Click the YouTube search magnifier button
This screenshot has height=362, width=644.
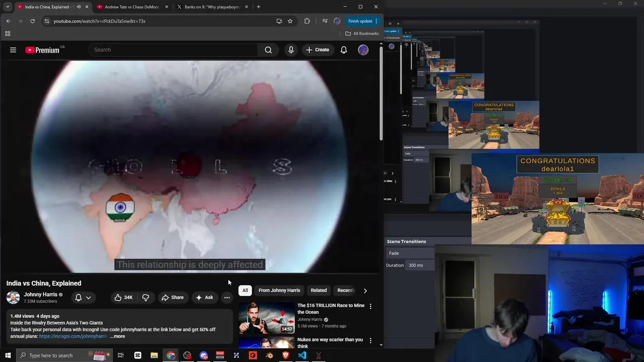268,50
